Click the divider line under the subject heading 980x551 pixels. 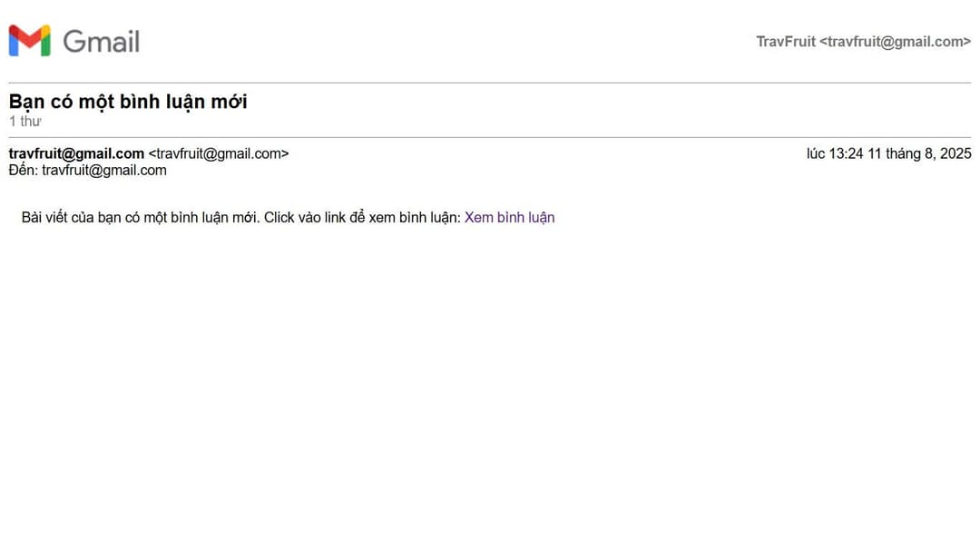pyautogui.click(x=490, y=135)
